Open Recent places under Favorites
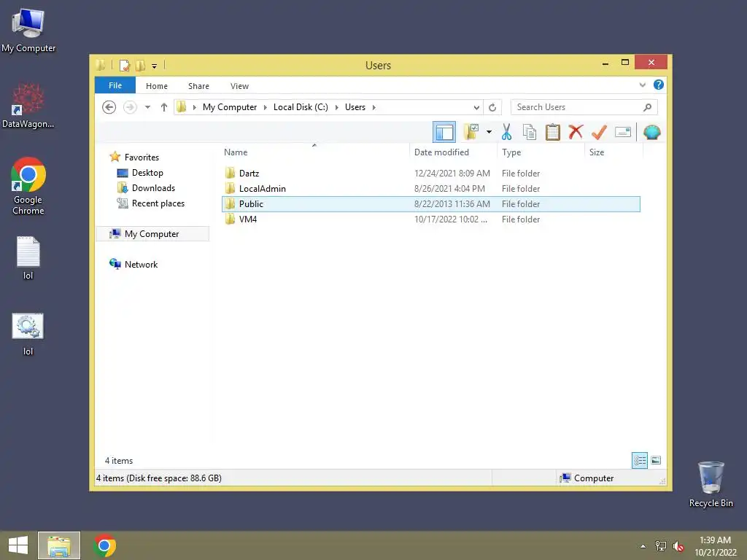This screenshot has height=560, width=747. pos(151,203)
